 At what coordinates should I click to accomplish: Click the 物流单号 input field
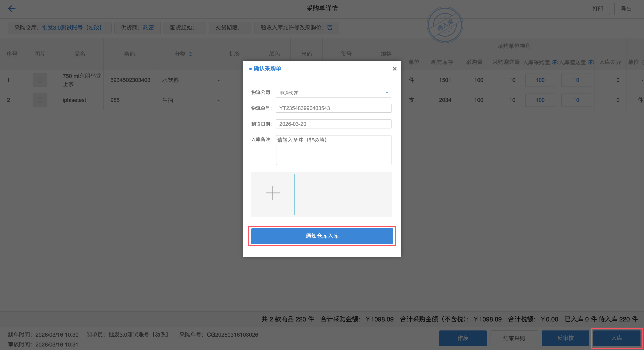tap(333, 108)
